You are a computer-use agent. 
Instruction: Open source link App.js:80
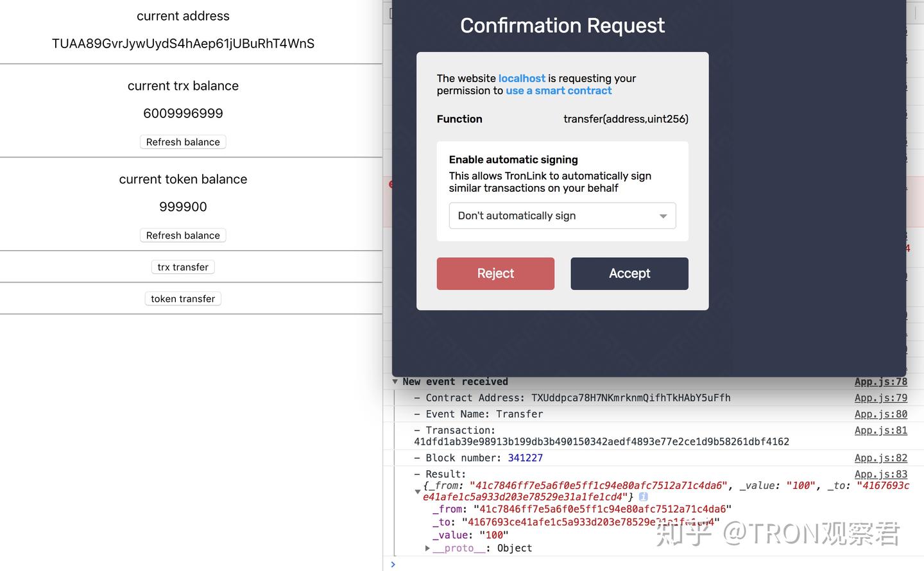coord(880,414)
